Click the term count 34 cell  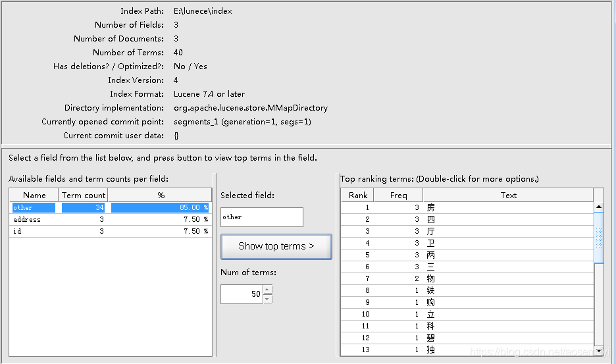pos(84,207)
